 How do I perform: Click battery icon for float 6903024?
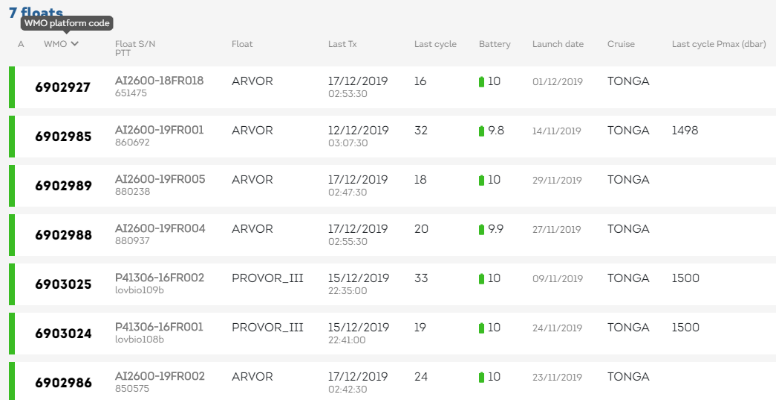[482, 328]
